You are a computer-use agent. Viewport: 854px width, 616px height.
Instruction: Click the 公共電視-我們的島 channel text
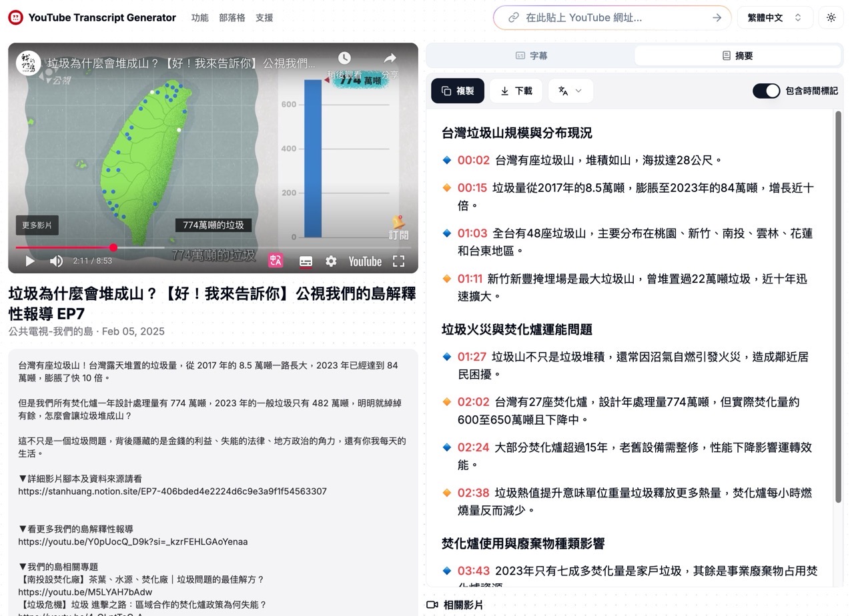pos(51,331)
